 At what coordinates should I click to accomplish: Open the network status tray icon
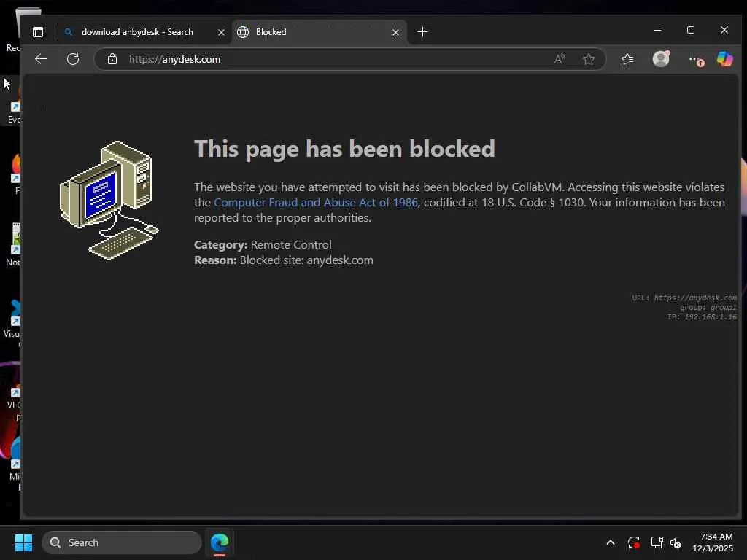[657, 542]
